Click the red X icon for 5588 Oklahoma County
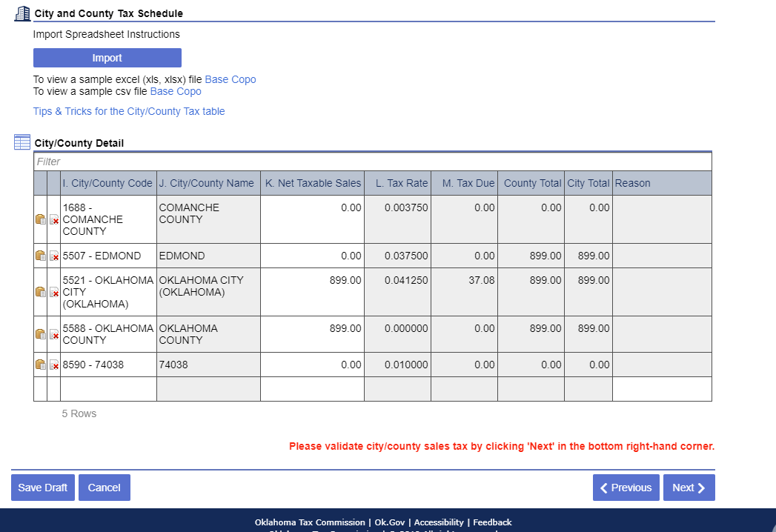Screen dimensions: 776x532 click(54, 335)
